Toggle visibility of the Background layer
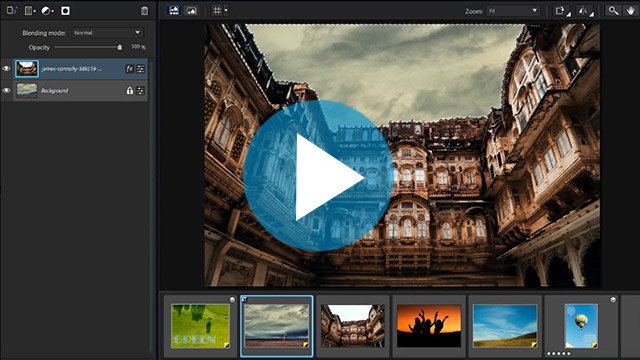This screenshot has height=360, width=640. coord(6,91)
